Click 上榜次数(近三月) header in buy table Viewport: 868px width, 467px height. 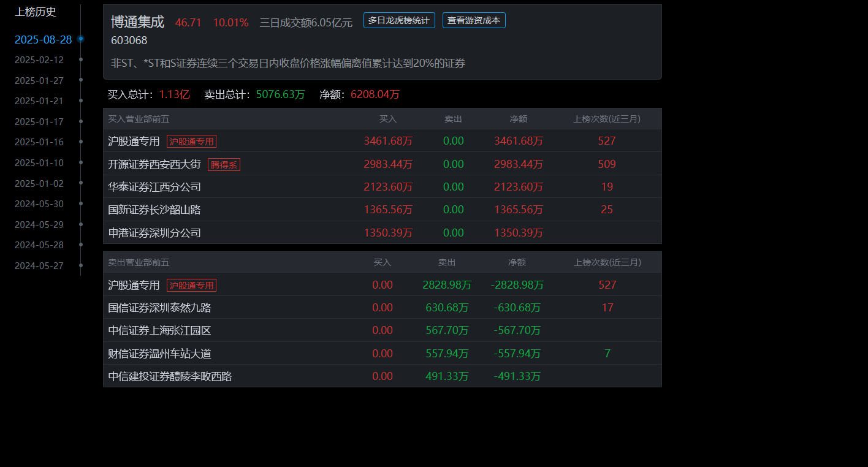tap(607, 119)
